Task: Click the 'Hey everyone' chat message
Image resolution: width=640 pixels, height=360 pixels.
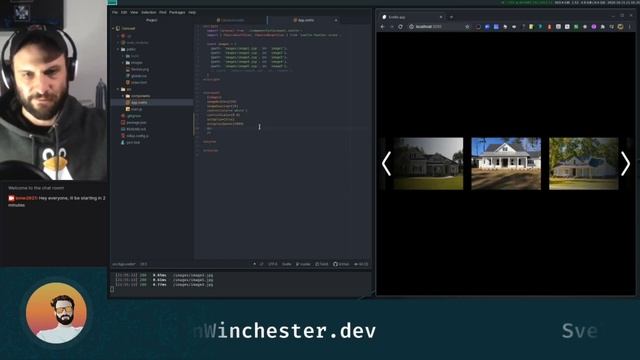Action: (57, 201)
